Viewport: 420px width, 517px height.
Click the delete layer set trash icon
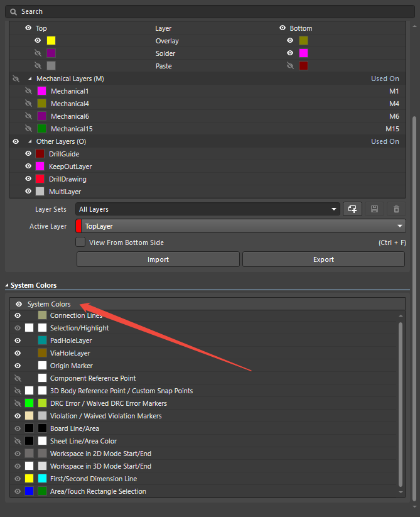point(396,209)
